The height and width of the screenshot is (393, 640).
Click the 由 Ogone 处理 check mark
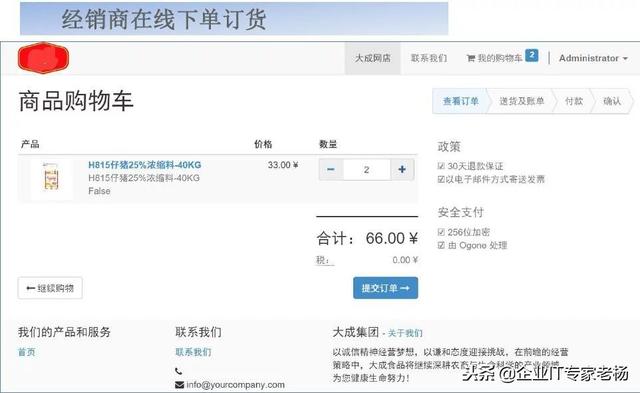point(441,245)
